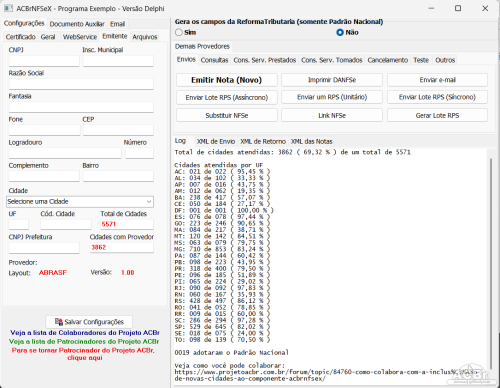Click the Total de Cidades field showing 5571
The height and width of the screenshot is (388, 500).
[127, 224]
